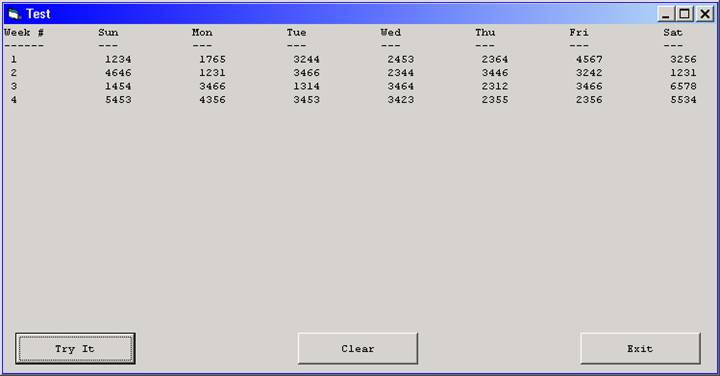
Task: Minimize the Test window
Action: pos(665,14)
